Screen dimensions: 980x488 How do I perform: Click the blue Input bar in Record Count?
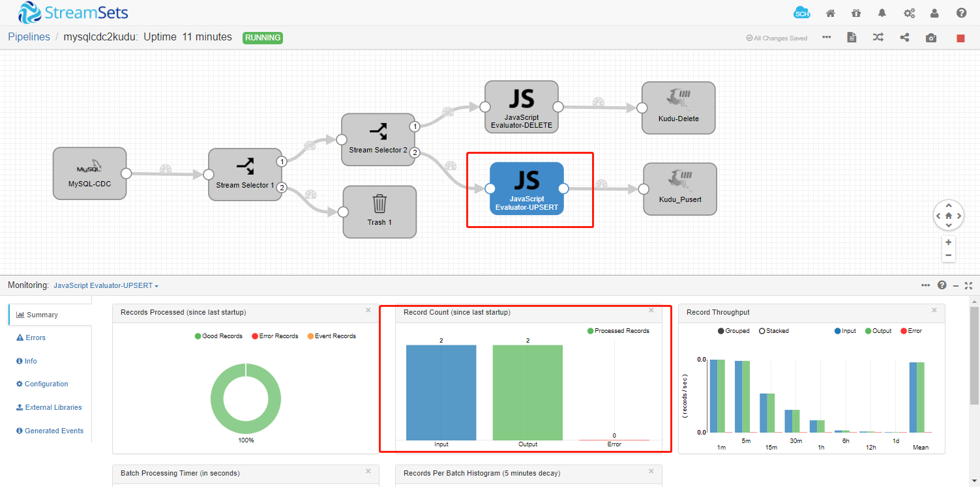pos(441,392)
